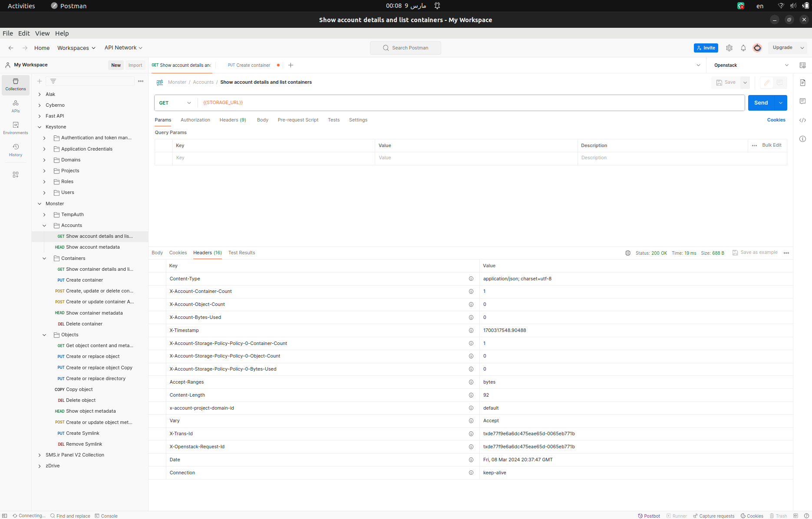
Task: Open the response Body tab
Action: 157,253
